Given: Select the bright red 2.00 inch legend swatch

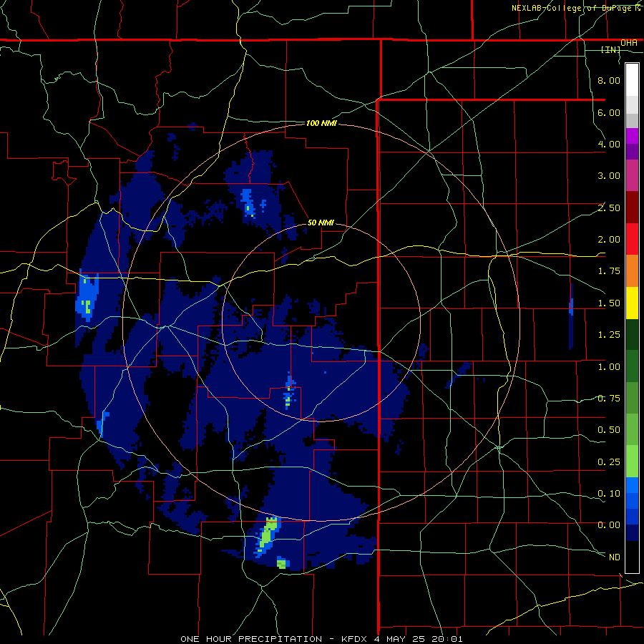Looking at the screenshot, I should coord(632,239).
